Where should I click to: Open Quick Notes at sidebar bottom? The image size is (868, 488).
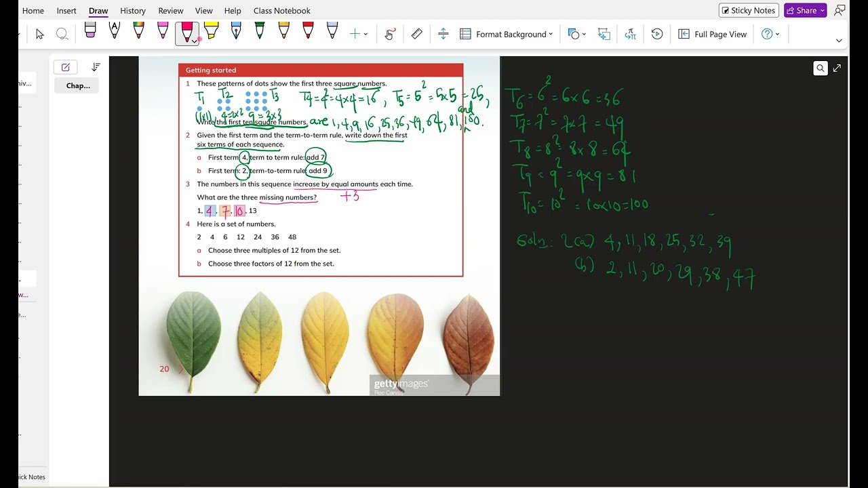pos(31,477)
